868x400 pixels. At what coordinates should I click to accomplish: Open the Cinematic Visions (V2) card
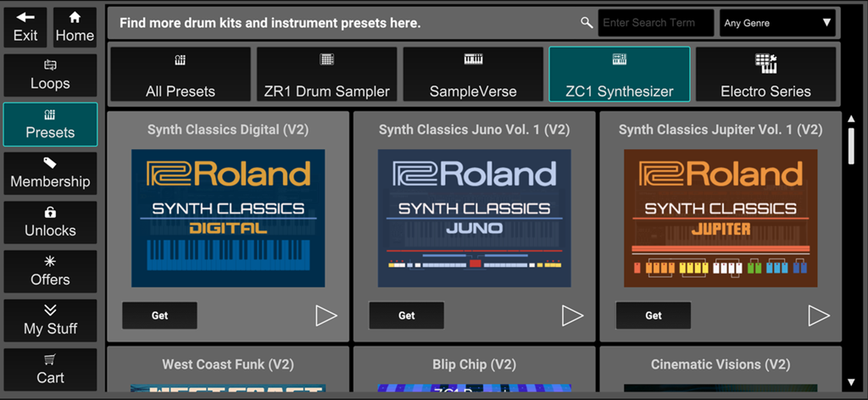click(721, 369)
